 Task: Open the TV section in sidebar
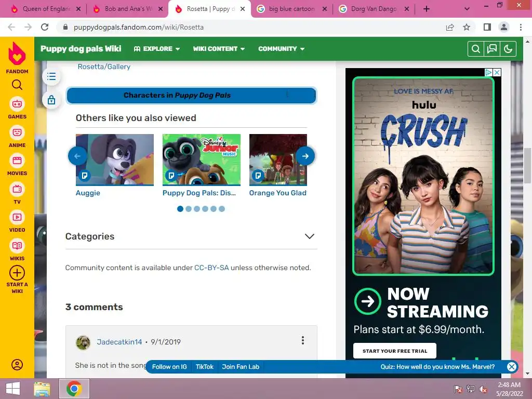pyautogui.click(x=17, y=194)
